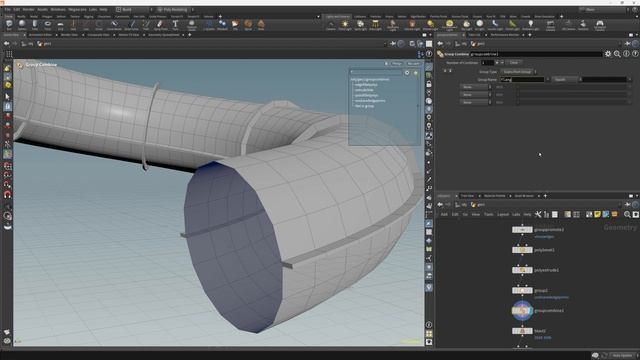Select the groupcombine1 node
The width and height of the screenshot is (640, 360).
[522, 311]
